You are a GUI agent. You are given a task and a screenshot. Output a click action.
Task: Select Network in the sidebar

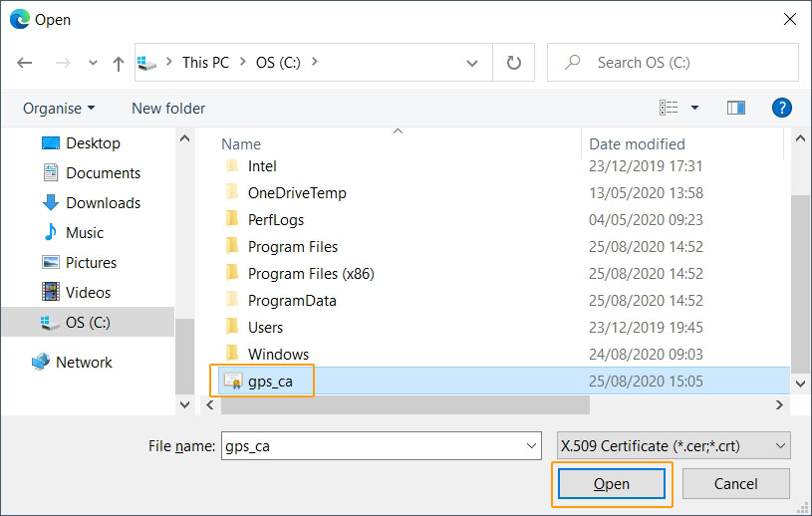click(x=84, y=363)
